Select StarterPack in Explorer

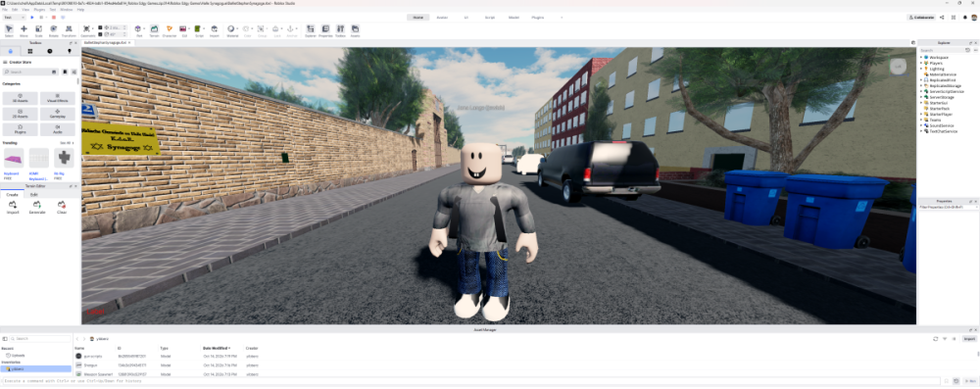(x=939, y=109)
